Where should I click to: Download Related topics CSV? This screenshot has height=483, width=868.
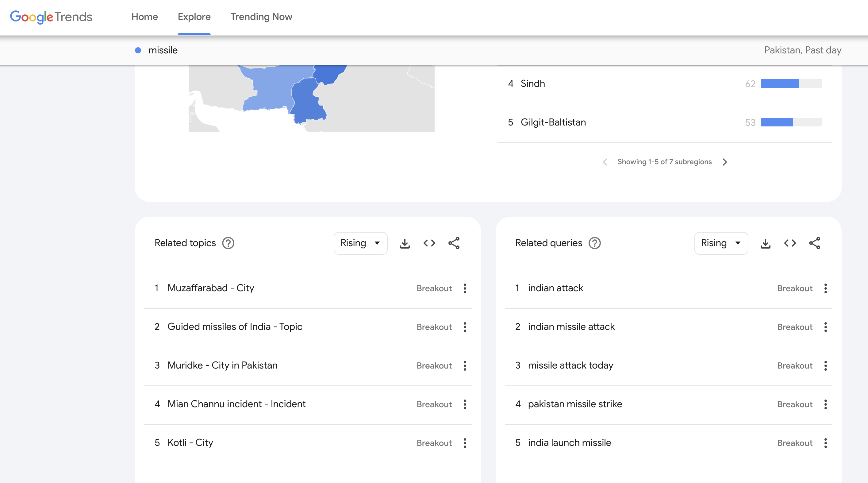(405, 243)
